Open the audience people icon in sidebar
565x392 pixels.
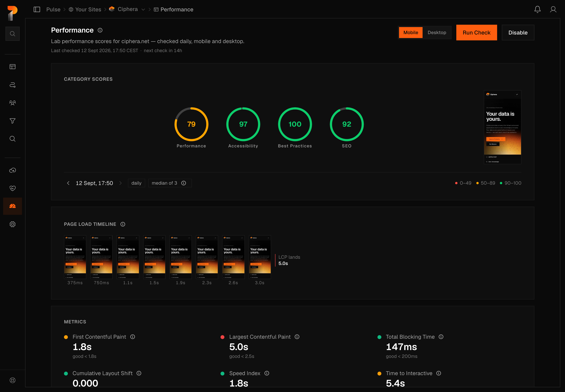[13, 103]
